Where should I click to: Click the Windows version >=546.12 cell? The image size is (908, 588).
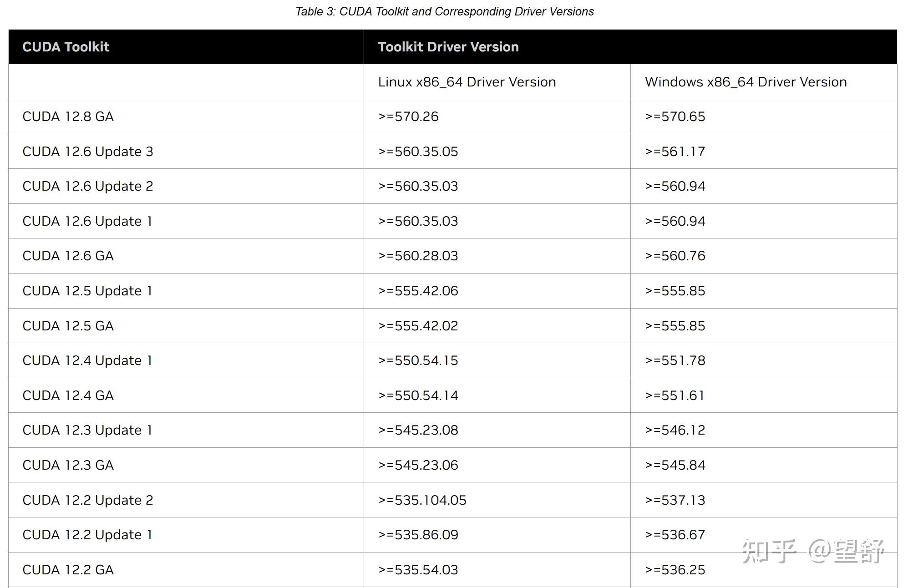coord(675,430)
